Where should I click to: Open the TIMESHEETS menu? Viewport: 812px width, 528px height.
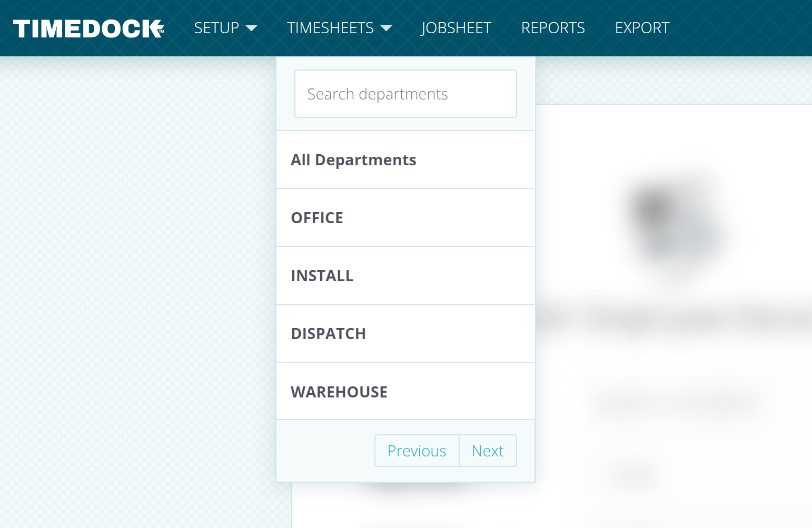[x=330, y=28]
